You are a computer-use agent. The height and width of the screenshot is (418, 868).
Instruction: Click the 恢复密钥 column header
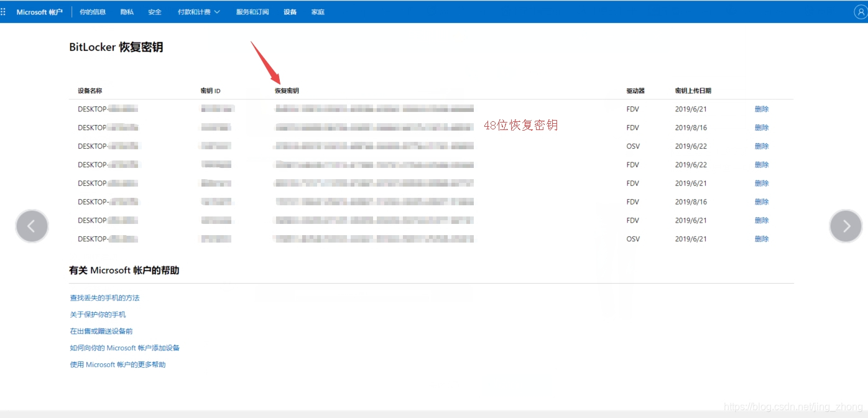(287, 91)
